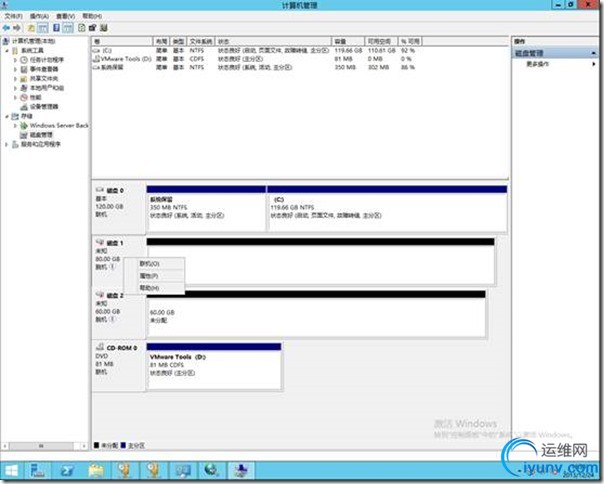Click the black Properties icon in the toolbar
This screenshot has height=484, width=604.
click(92, 28)
